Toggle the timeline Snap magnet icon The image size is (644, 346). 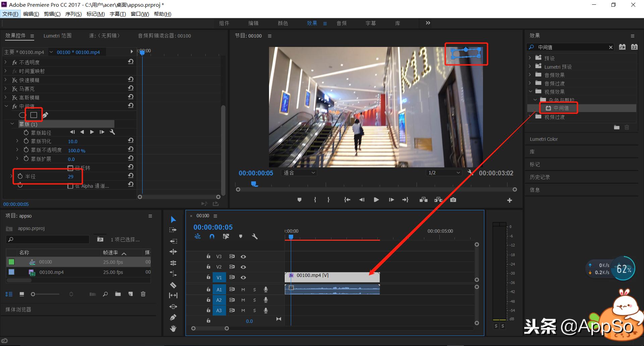coord(212,236)
